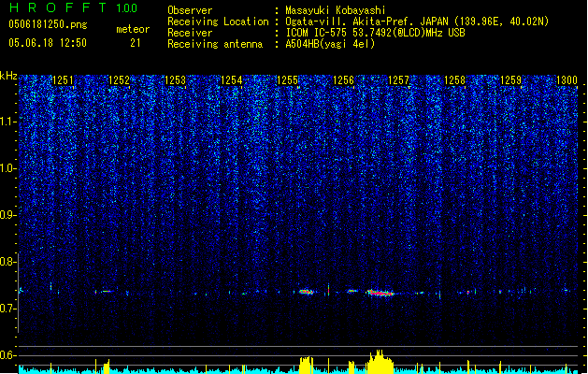Viewport: 588px width, 374px height.
Task: Click the 1254 time marker
Action: tap(232, 80)
